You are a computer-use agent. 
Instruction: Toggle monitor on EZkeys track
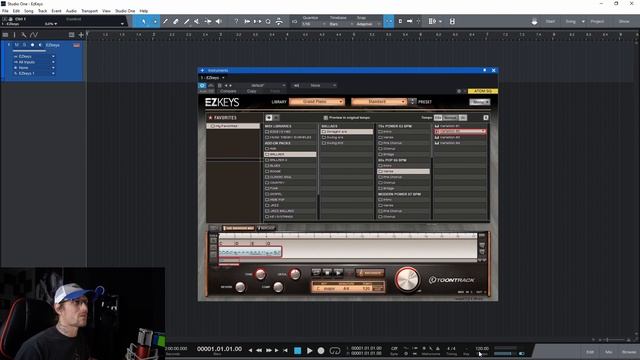tap(40, 45)
